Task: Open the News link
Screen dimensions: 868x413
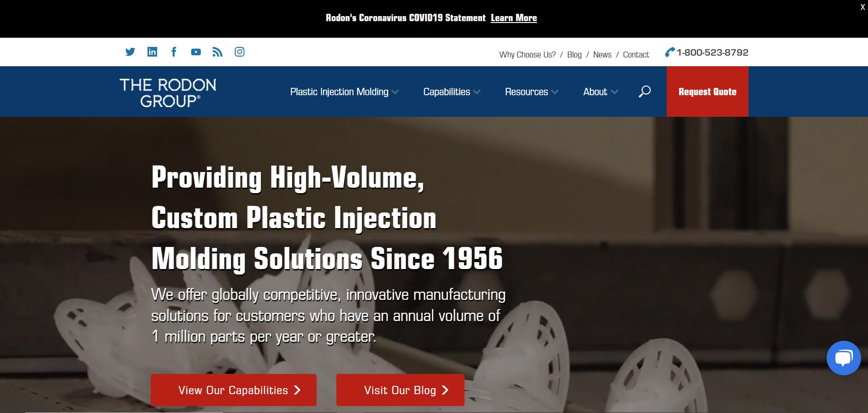Action: point(602,55)
